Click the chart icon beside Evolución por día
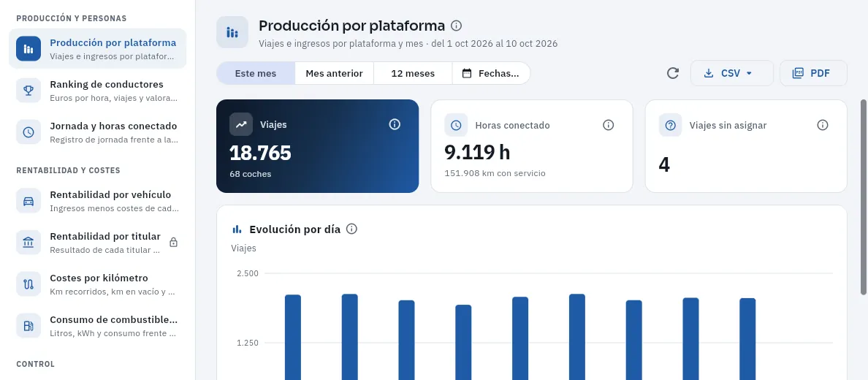 click(x=237, y=229)
